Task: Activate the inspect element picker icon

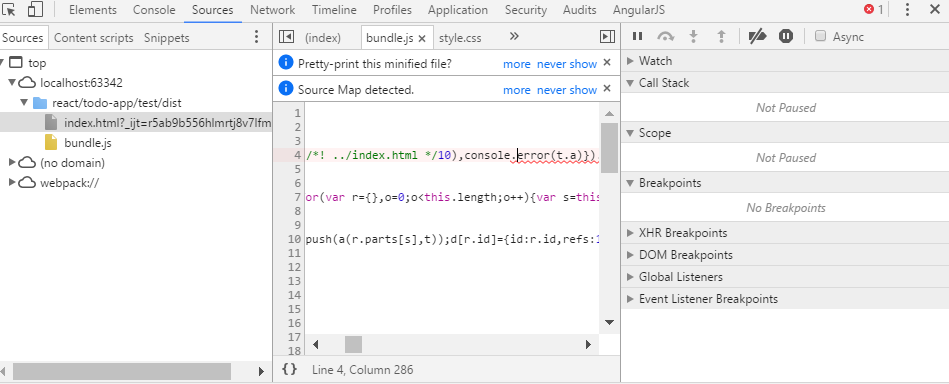Action: tap(9, 10)
